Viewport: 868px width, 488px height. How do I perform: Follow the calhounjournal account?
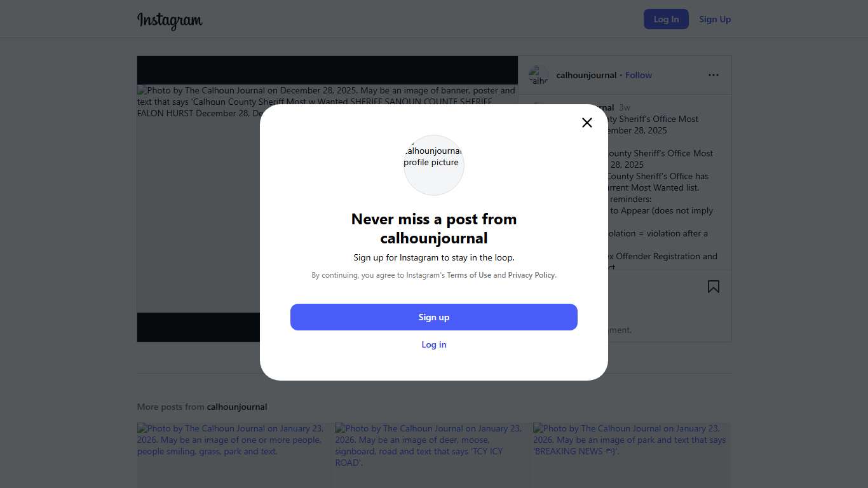coord(638,75)
